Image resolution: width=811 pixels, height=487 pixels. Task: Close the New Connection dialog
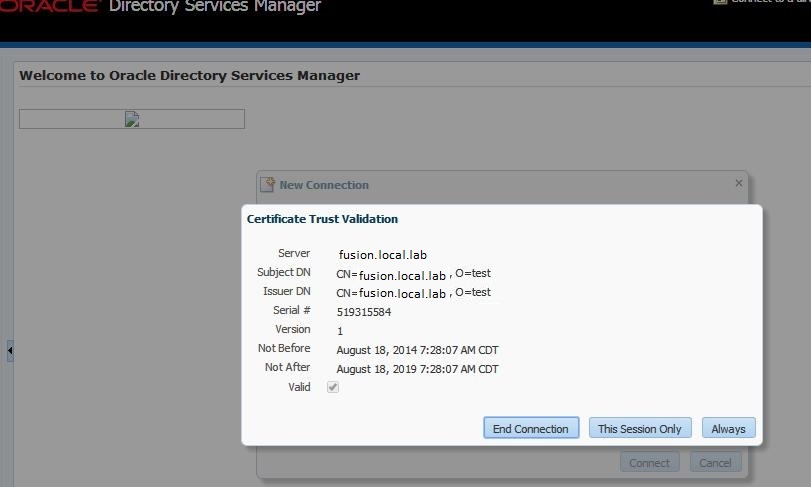click(x=739, y=183)
